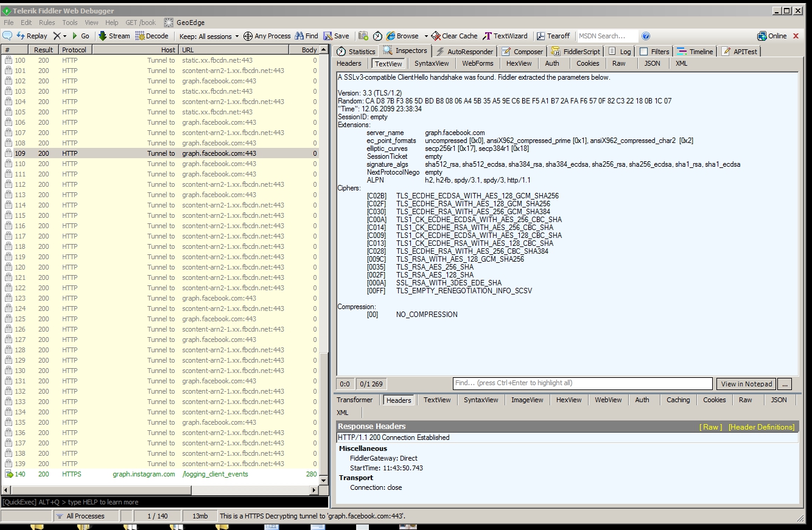This screenshot has width=812, height=530.
Task: Click the ellipsis button beside View in Notepad
Action: click(x=785, y=384)
